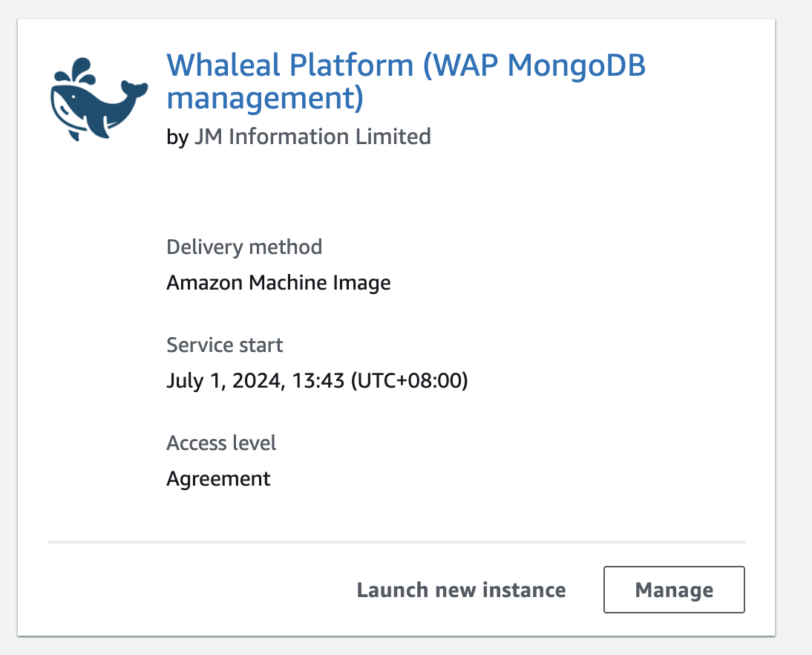Click "management)" on the title's second line
The height and width of the screenshot is (655, 812).
click(x=265, y=98)
